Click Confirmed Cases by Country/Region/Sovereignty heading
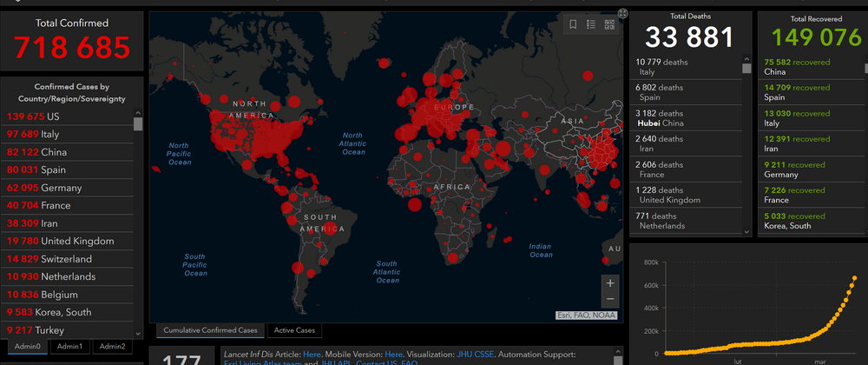This screenshot has width=868, height=365. (72, 93)
